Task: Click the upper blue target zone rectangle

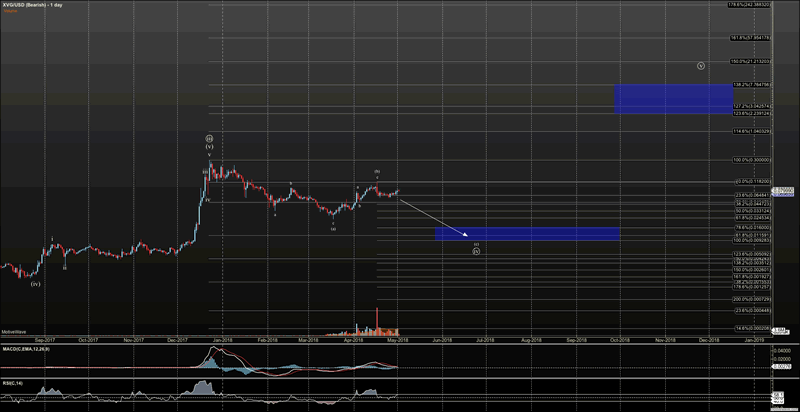Action: click(673, 99)
